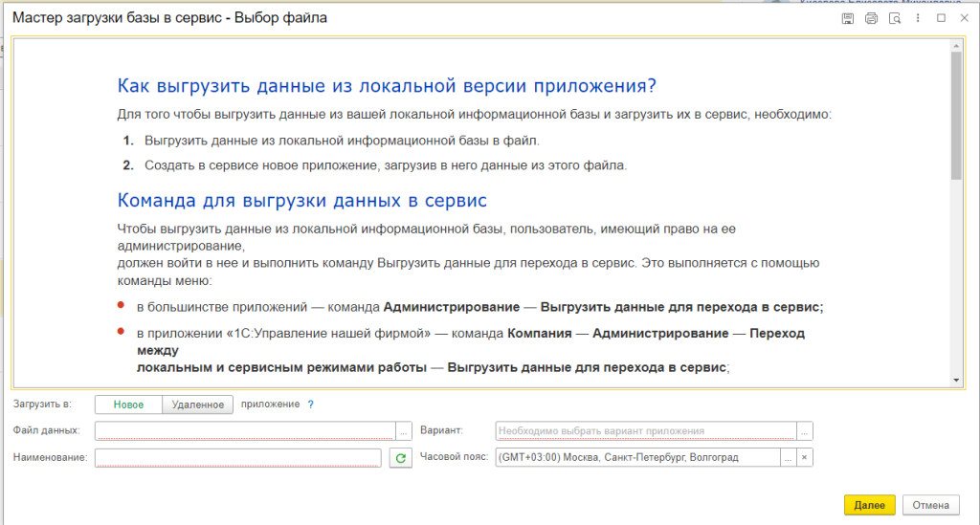
Task: Open the three-dots more options menu
Action: pyautogui.click(x=919, y=18)
